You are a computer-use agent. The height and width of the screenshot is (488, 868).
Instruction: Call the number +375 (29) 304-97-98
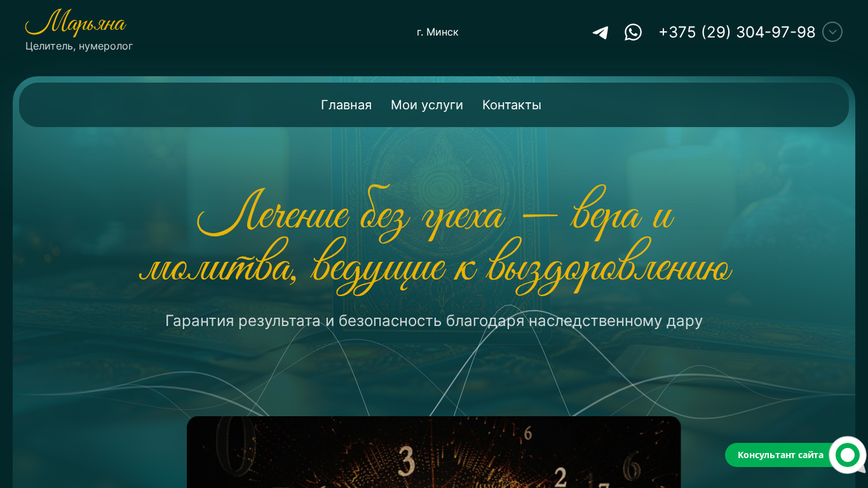pos(737,32)
